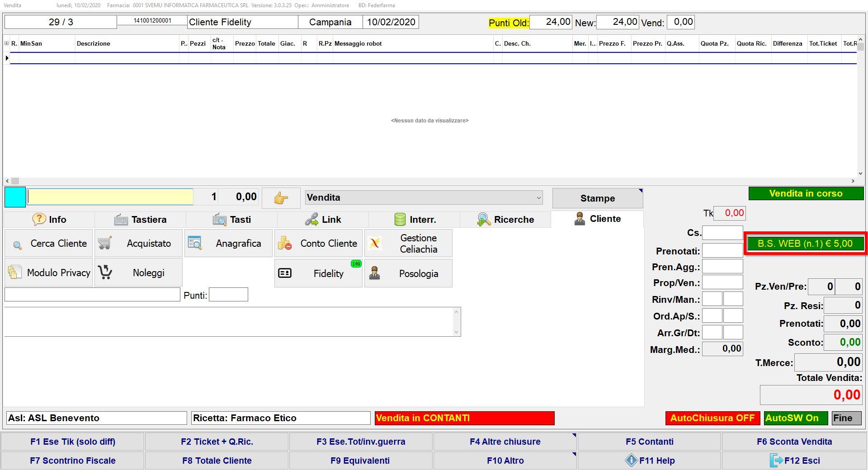The image size is (868, 470).
Task: Switch to the Ricerche tab
Action: click(x=505, y=220)
